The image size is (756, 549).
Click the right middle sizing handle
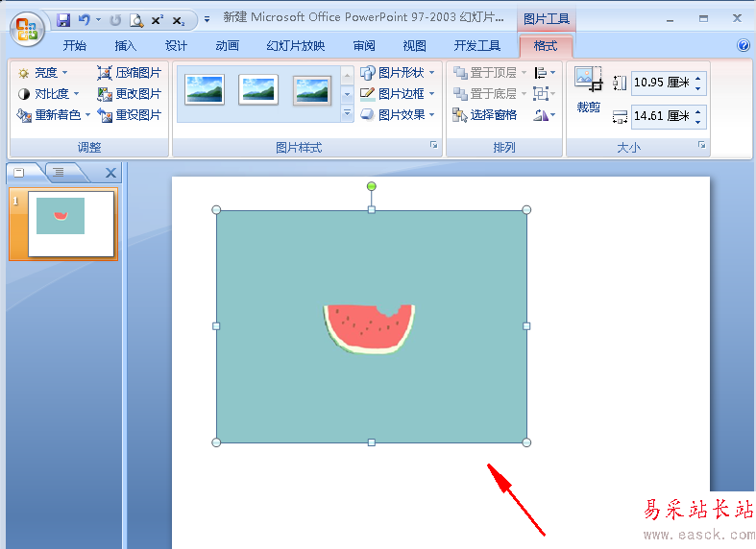click(526, 326)
